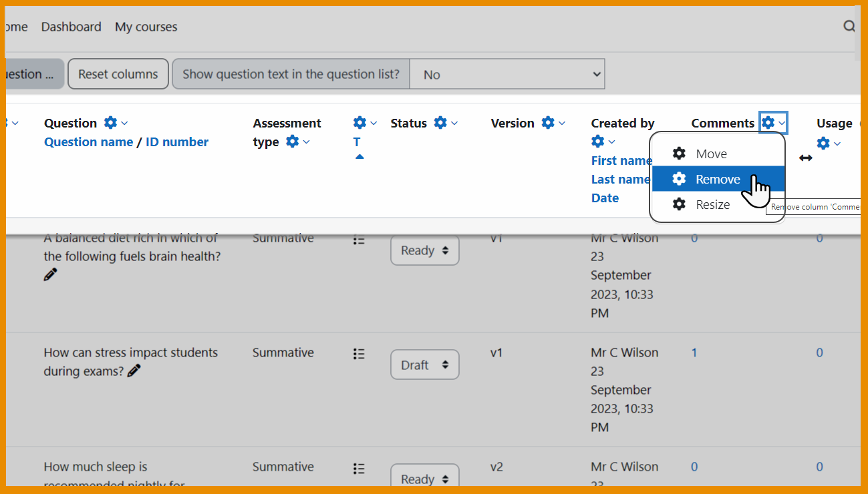This screenshot has height=494, width=868.
Task: Click the Created by column gear icon
Action: click(597, 141)
